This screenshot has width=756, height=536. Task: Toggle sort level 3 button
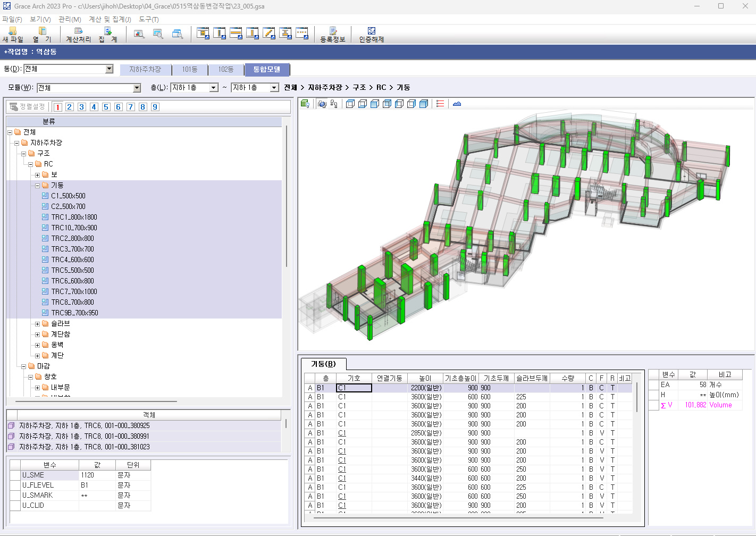(82, 107)
